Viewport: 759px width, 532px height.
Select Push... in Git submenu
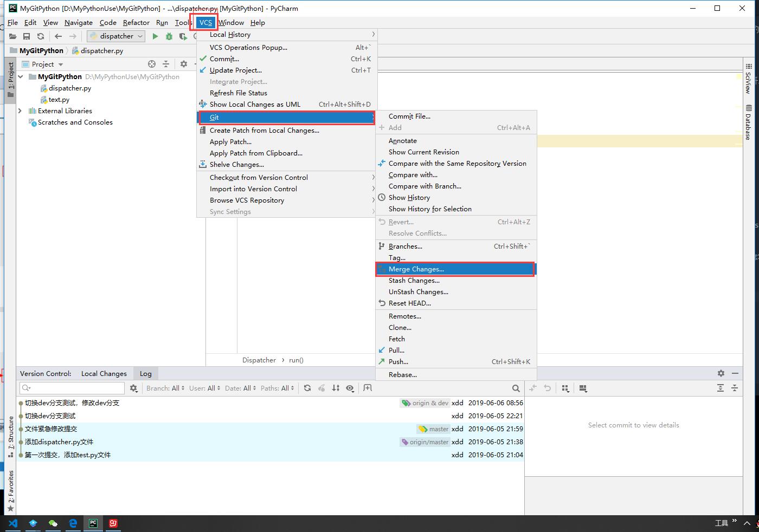tap(455, 362)
